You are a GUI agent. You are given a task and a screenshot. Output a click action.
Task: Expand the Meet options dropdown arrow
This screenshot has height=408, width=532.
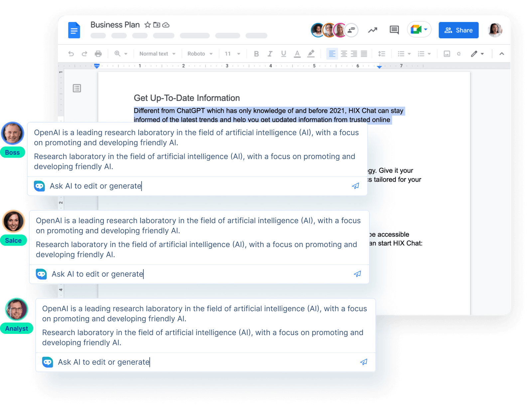tap(426, 30)
